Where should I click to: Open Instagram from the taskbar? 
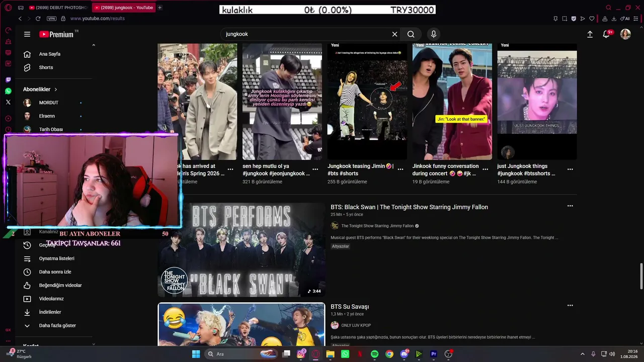pyautogui.click(x=301, y=354)
